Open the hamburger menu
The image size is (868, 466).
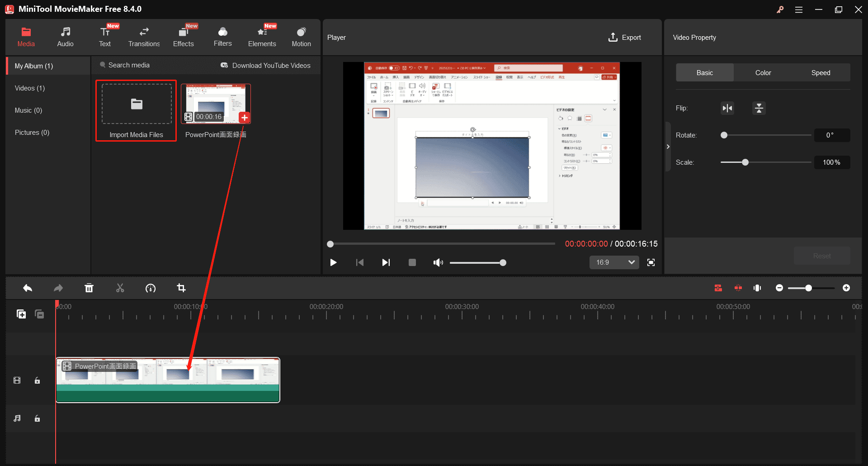point(799,9)
